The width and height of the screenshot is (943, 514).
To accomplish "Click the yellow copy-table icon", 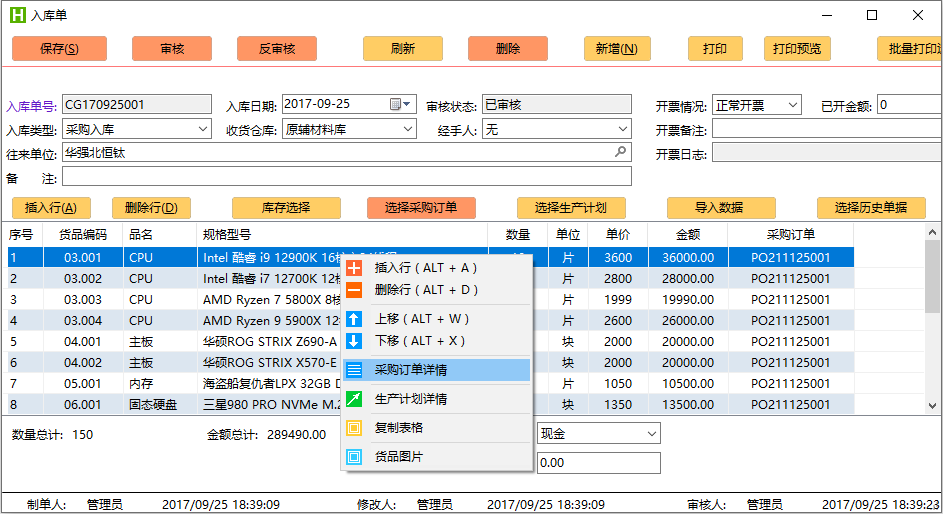I will 354,428.
